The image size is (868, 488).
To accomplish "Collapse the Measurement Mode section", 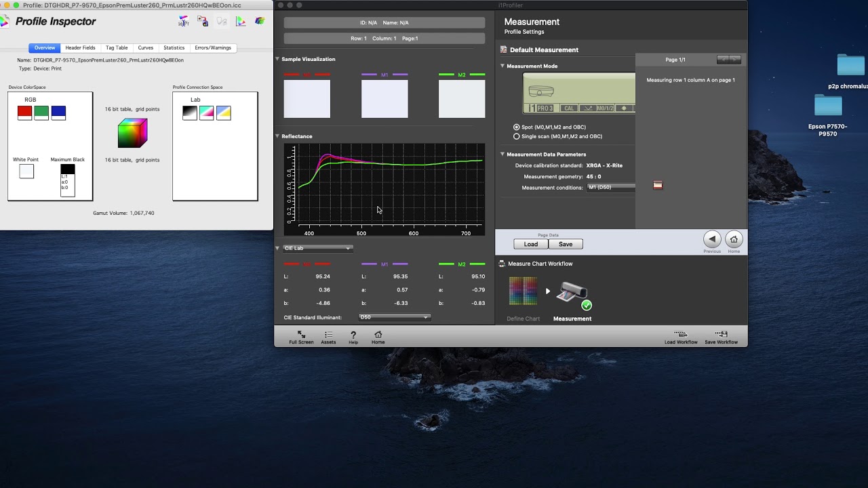I will click(x=502, y=66).
